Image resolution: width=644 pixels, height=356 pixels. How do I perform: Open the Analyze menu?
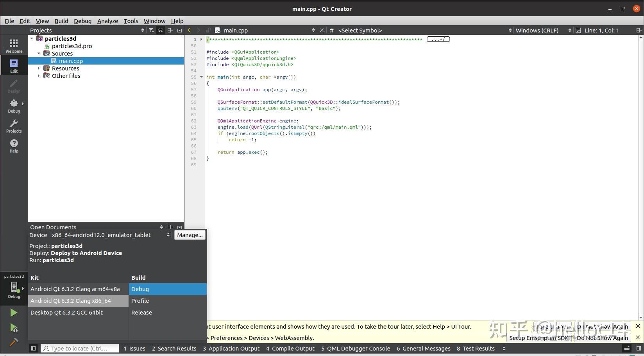tap(107, 21)
